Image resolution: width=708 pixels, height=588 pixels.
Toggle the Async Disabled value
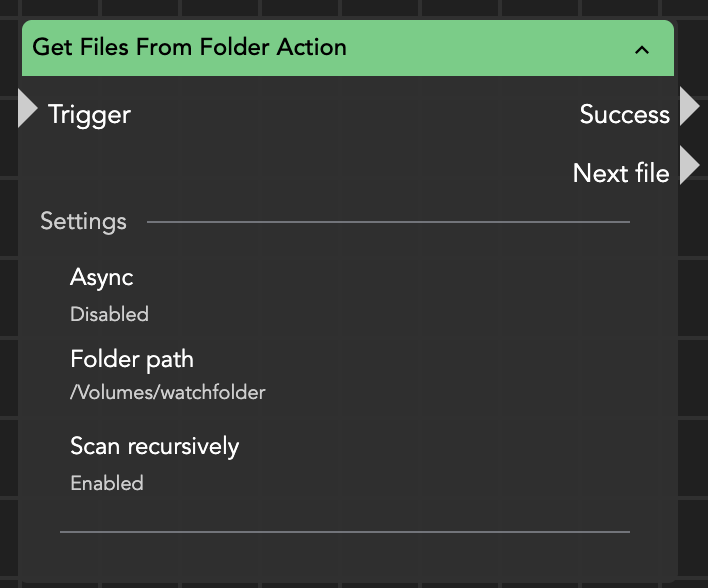pos(109,314)
